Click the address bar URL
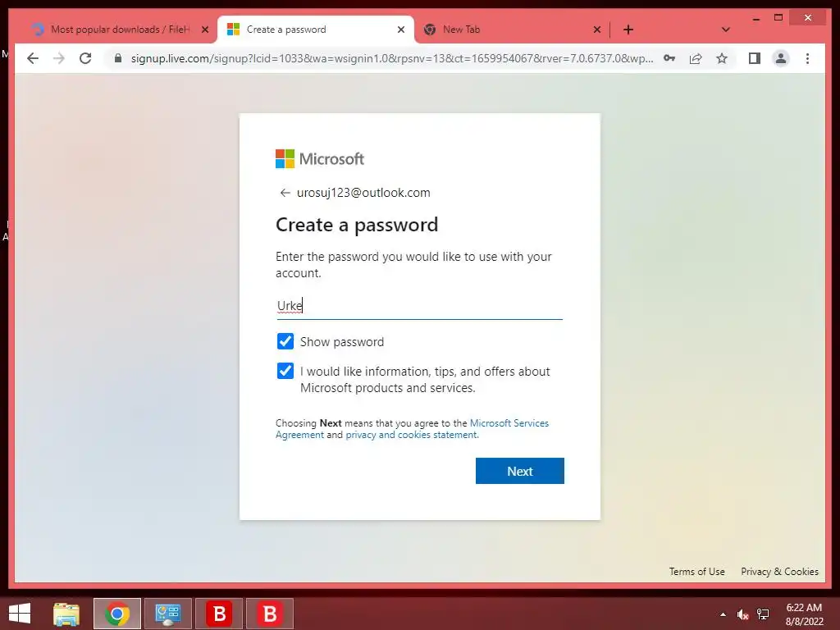The height and width of the screenshot is (630, 840). (x=391, y=58)
